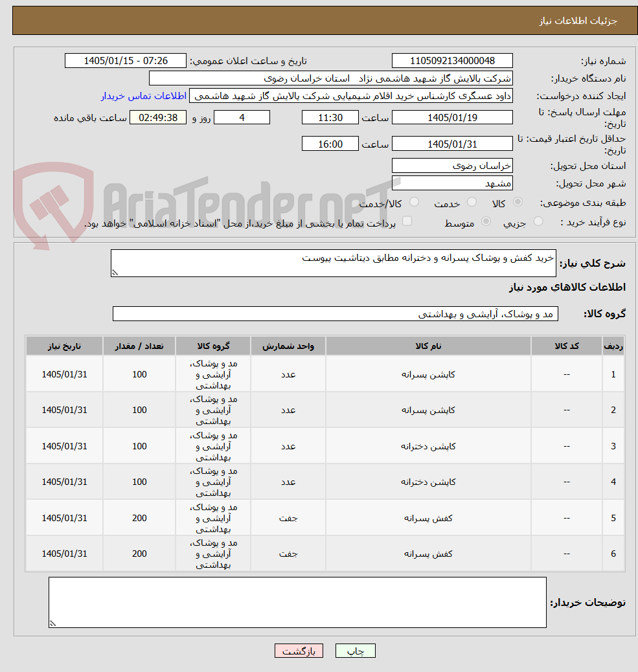The height and width of the screenshot is (672, 638).
Task: Click the جزئیات اطلاعات نیاز page title
Action: (x=578, y=21)
